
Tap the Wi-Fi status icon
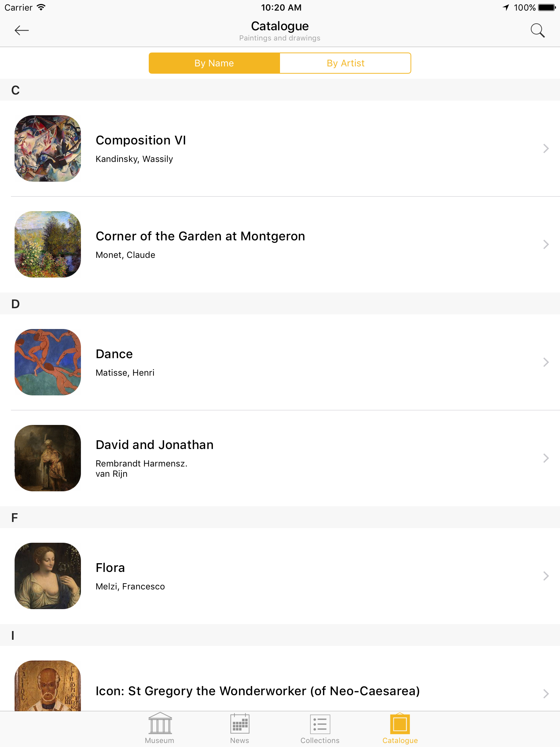(x=41, y=7)
